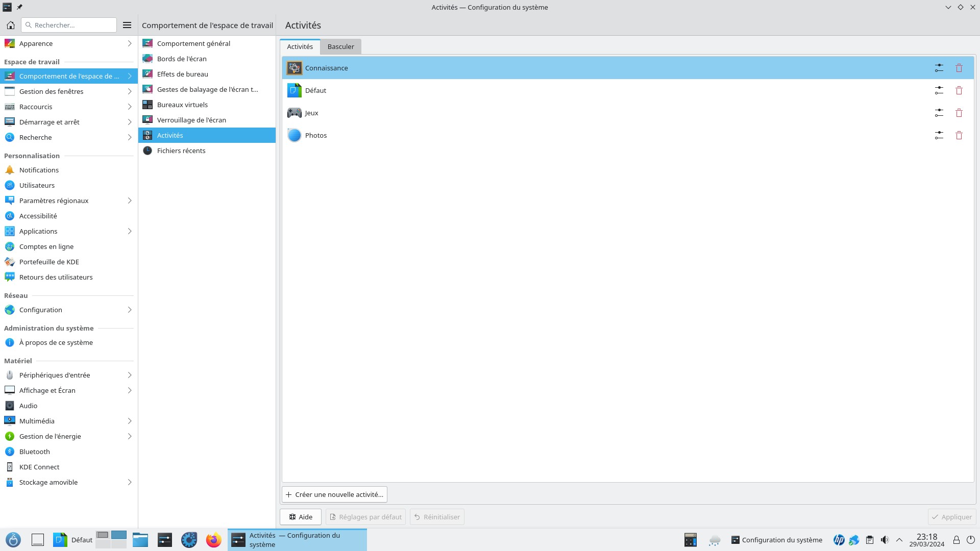This screenshot has width=980, height=551.
Task: Open configure icon for Connaissance activity
Action: click(939, 68)
